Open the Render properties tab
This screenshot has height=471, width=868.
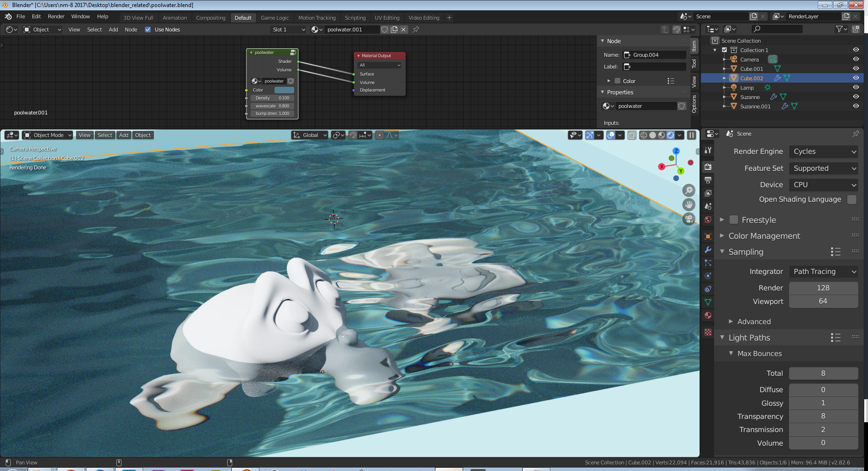pyautogui.click(x=708, y=167)
